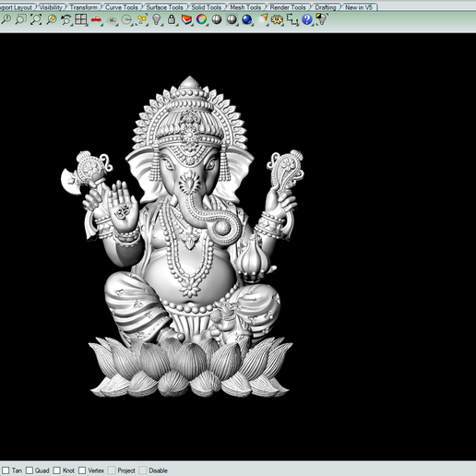The height and width of the screenshot is (476, 476).
Task: Click the Zoom Selected icon
Action: coord(51,19)
